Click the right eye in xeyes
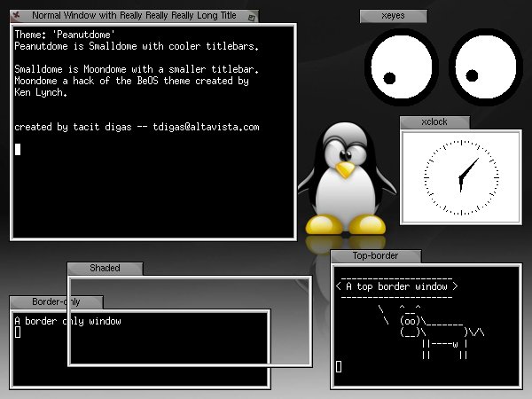Viewport: 532px width, 399px height. [486, 67]
